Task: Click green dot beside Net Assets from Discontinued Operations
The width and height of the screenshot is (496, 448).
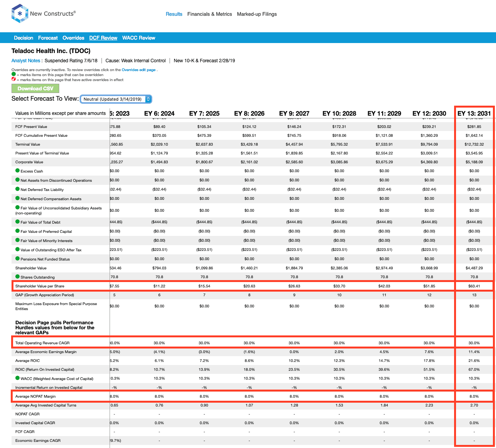Action: pyautogui.click(x=17, y=180)
